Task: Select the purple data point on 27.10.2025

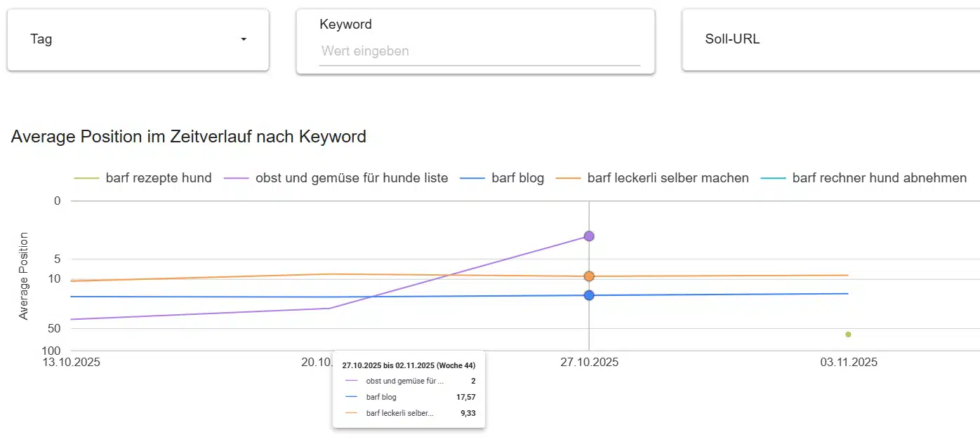Action: click(588, 236)
